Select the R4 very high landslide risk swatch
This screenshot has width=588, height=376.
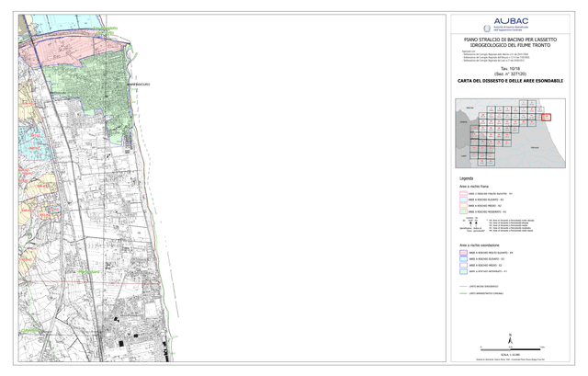click(463, 194)
